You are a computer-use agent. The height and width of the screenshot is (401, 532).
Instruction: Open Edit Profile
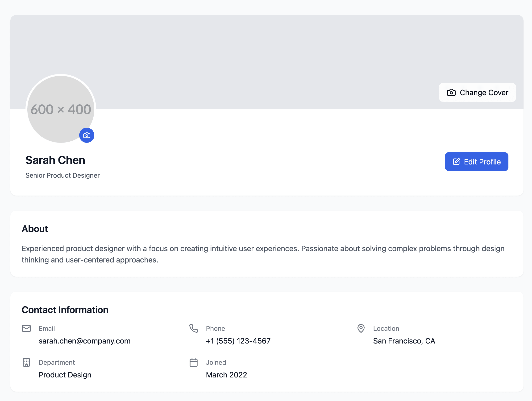click(x=476, y=161)
